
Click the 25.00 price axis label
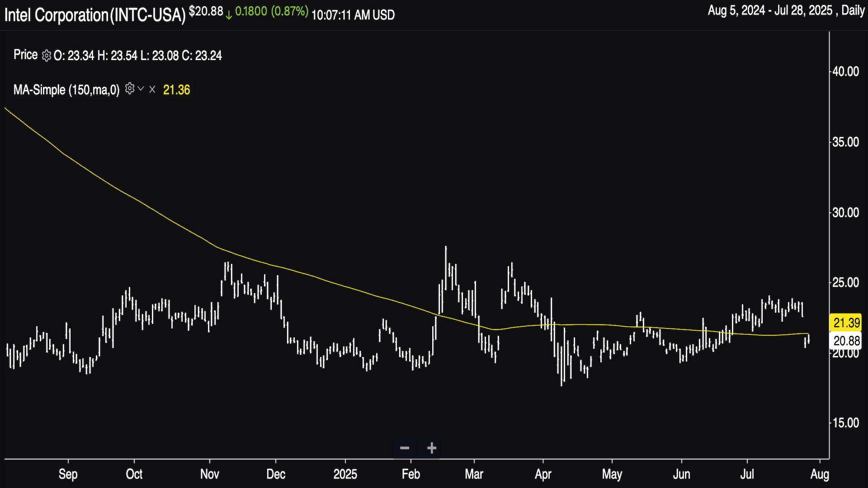tap(845, 282)
